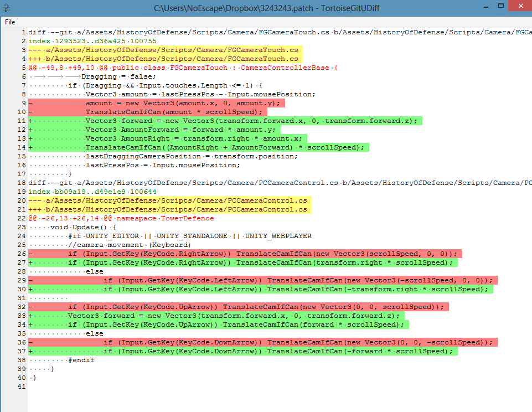Viewport: 532px width, 412px height.
Task: Open the File menu
Action: point(10,22)
